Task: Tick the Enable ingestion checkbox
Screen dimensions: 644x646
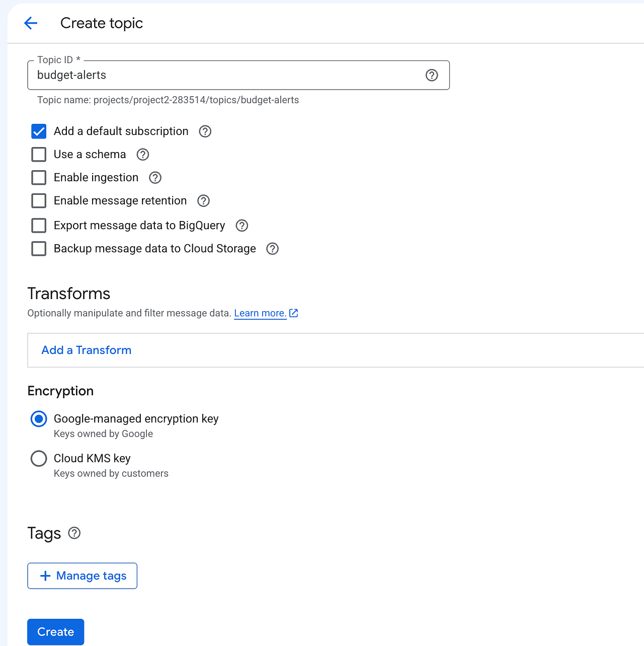Action: point(39,178)
